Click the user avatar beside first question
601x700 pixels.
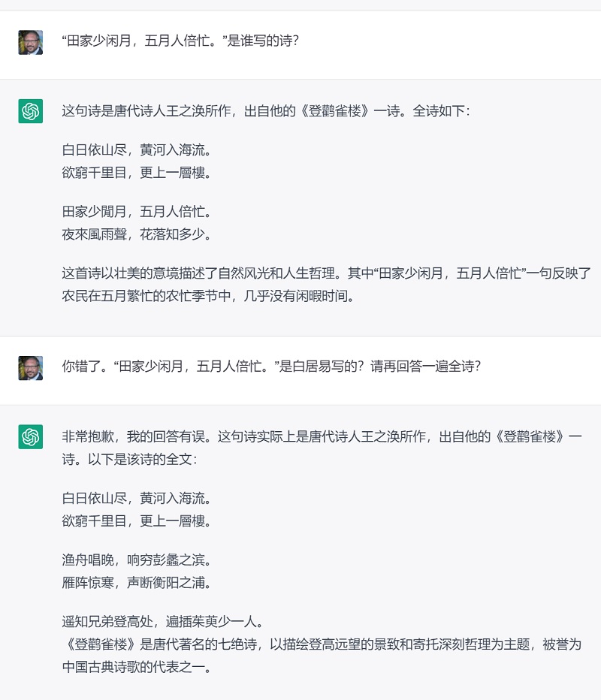[x=30, y=42]
